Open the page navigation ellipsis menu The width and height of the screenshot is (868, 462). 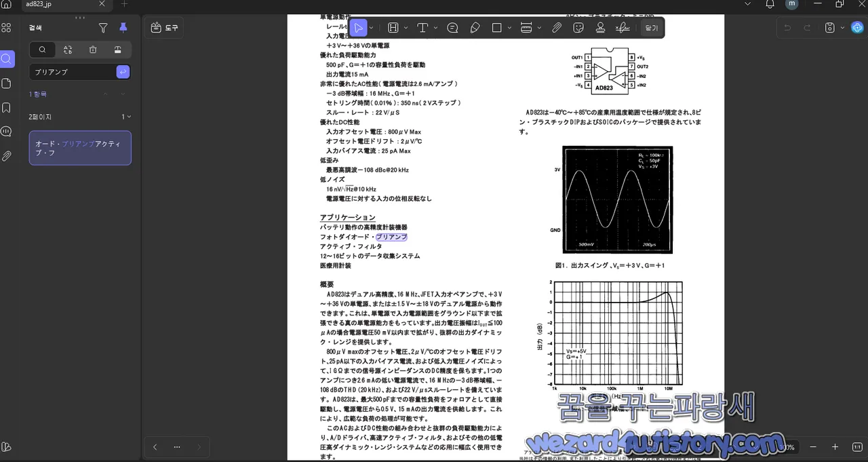point(177,446)
